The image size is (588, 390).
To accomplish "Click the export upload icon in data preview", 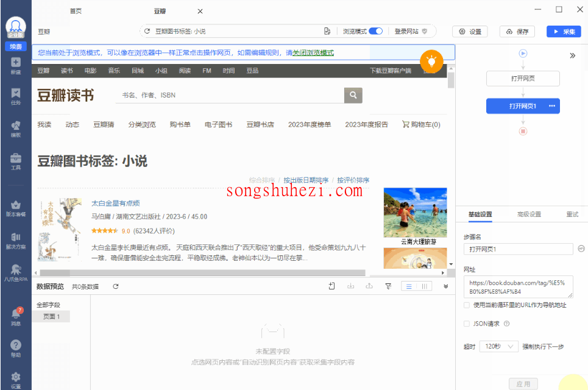I will [369, 286].
